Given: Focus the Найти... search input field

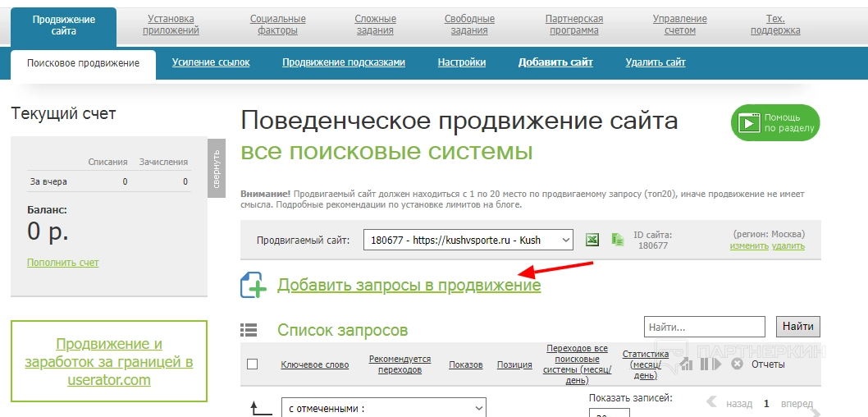Looking at the screenshot, I should coord(705,327).
